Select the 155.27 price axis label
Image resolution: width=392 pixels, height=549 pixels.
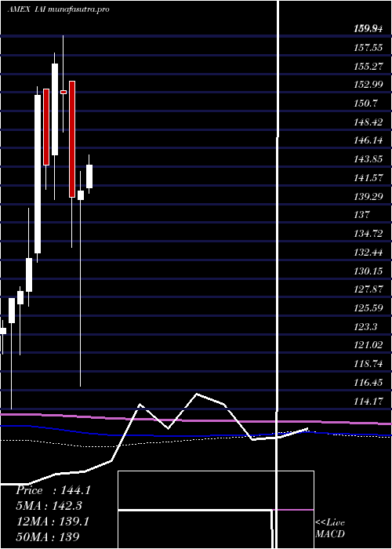click(x=368, y=66)
